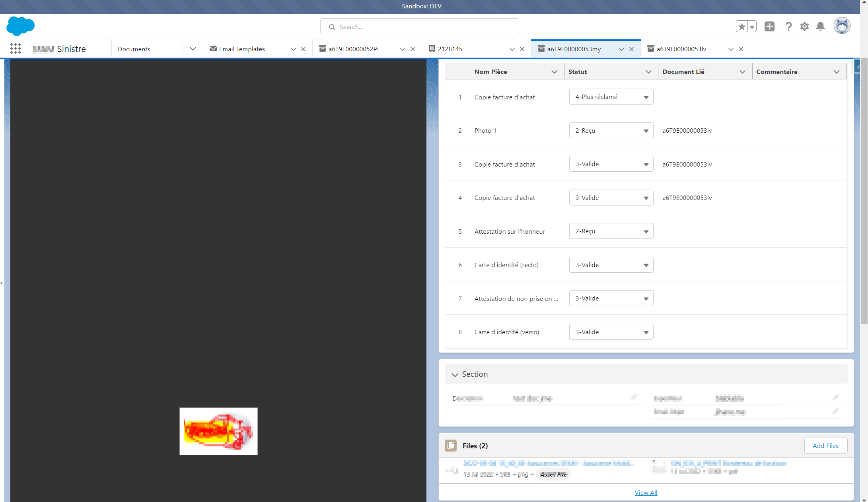This screenshot has width=868, height=502.
Task: Click the View All link
Action: tap(646, 492)
